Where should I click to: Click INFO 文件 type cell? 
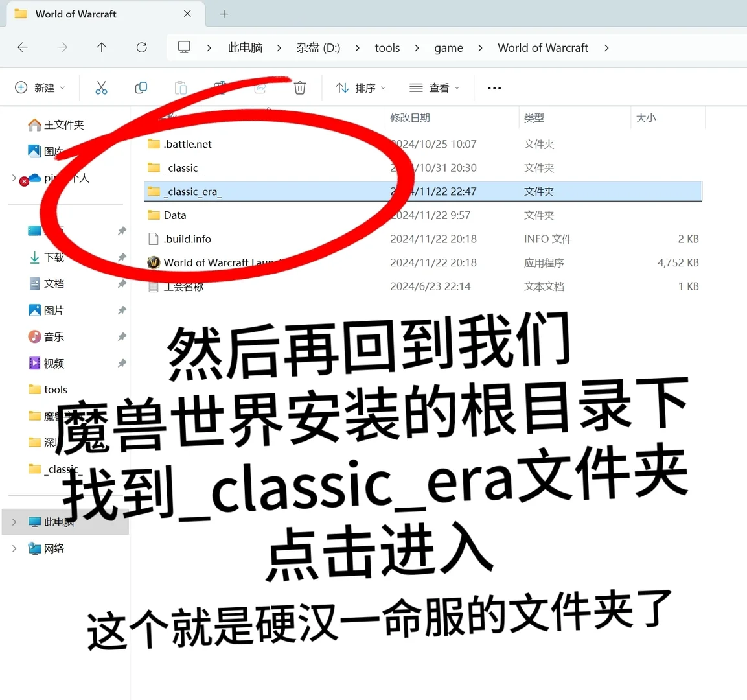point(548,239)
